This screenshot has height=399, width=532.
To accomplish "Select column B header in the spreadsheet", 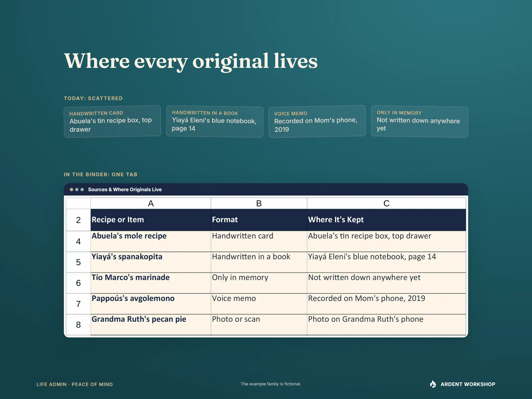I will coord(259,203).
